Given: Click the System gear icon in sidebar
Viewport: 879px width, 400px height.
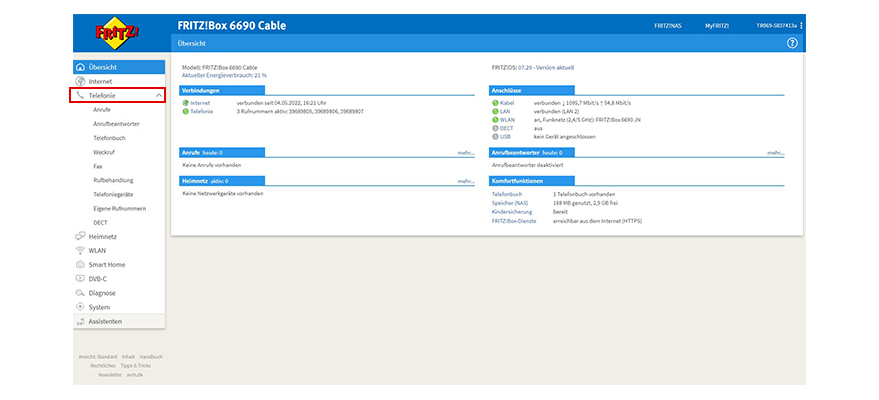Looking at the screenshot, I should coord(80,307).
